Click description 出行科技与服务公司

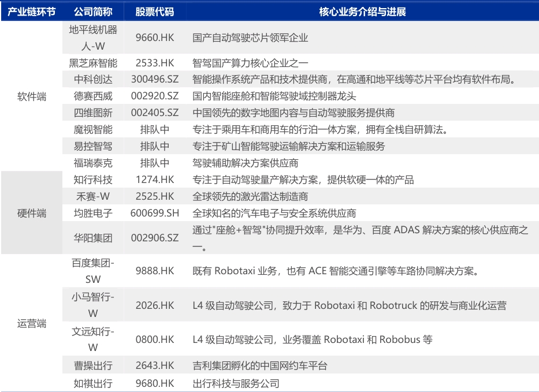tap(236, 383)
